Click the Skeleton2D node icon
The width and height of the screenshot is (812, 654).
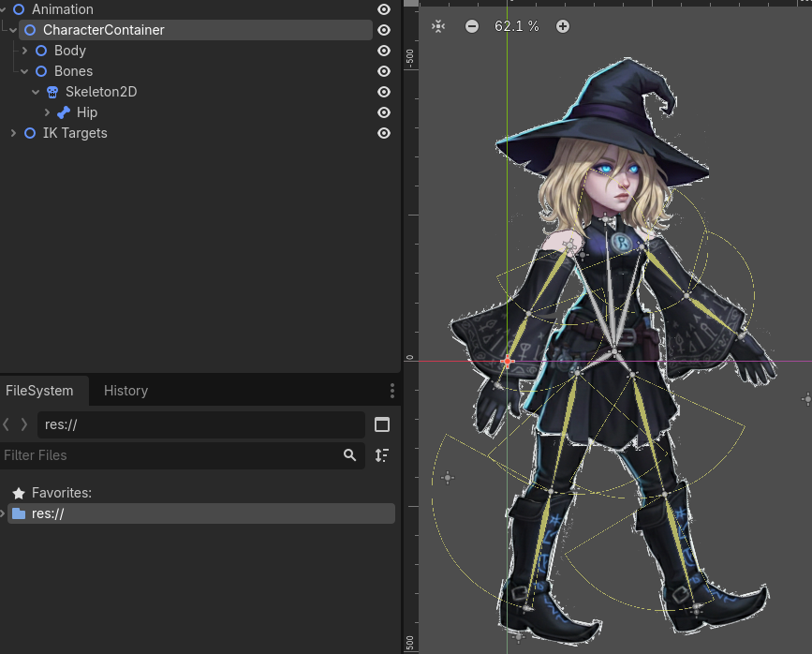pyautogui.click(x=52, y=92)
